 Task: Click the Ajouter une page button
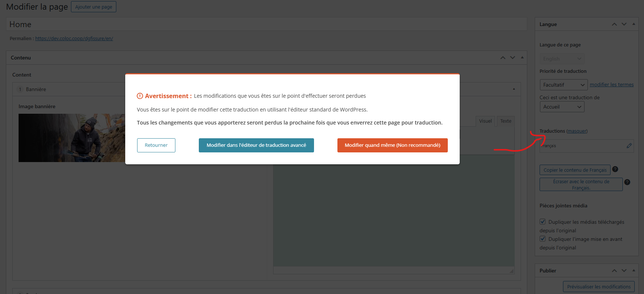point(94,7)
